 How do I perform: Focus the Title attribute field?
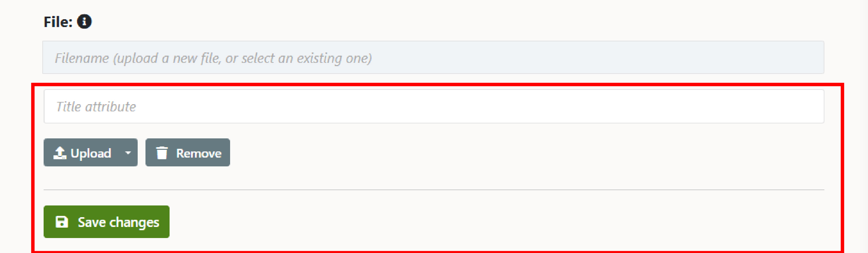click(434, 106)
